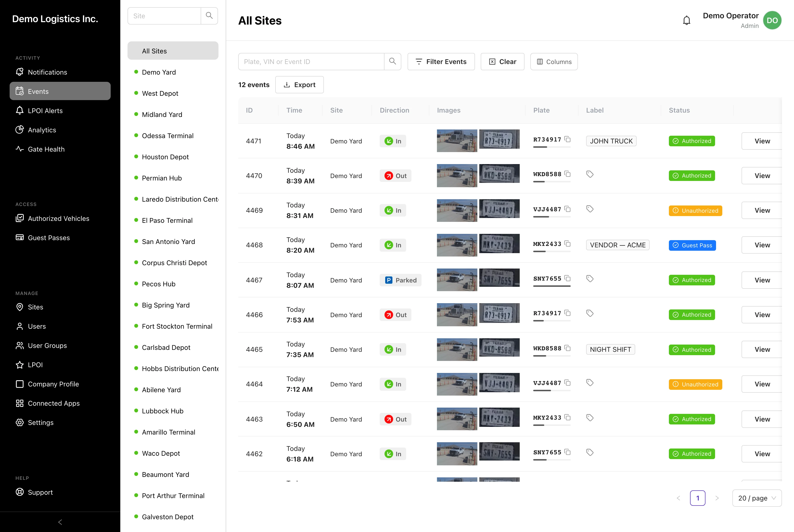Open Support in sidebar
Screen dimensions: 794x532
(x=60, y=492)
